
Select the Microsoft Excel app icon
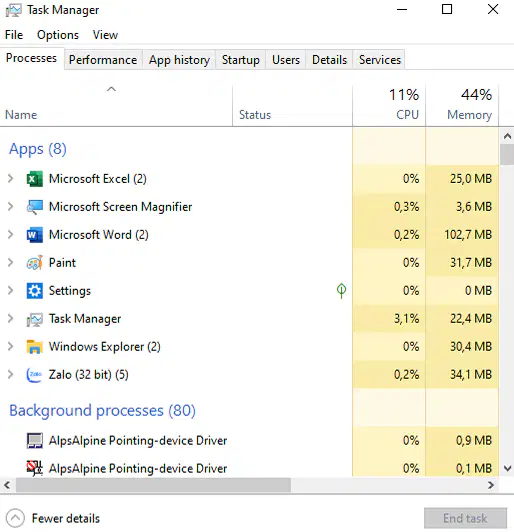click(35, 179)
